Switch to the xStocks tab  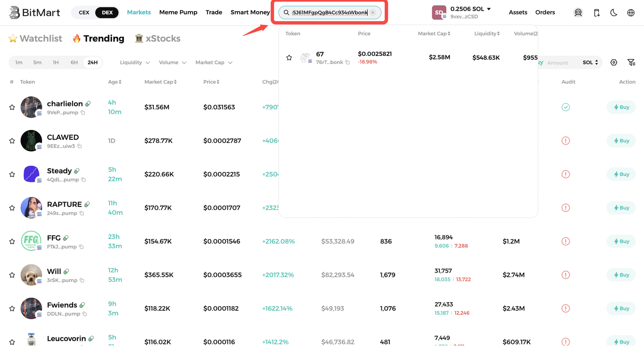tap(157, 38)
